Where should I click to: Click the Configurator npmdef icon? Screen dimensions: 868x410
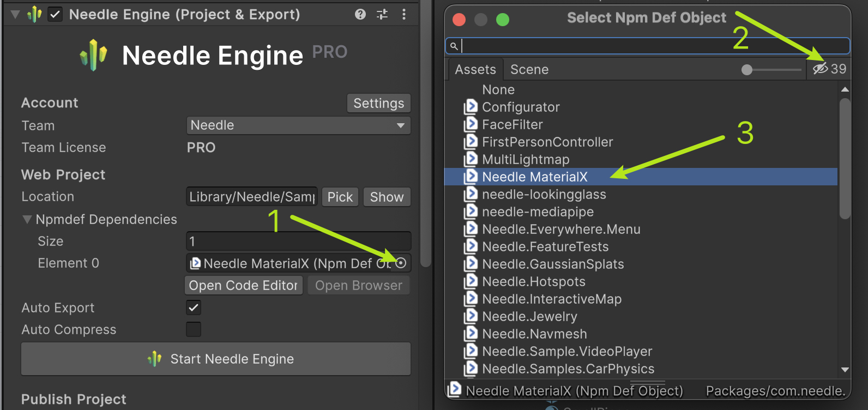click(471, 107)
